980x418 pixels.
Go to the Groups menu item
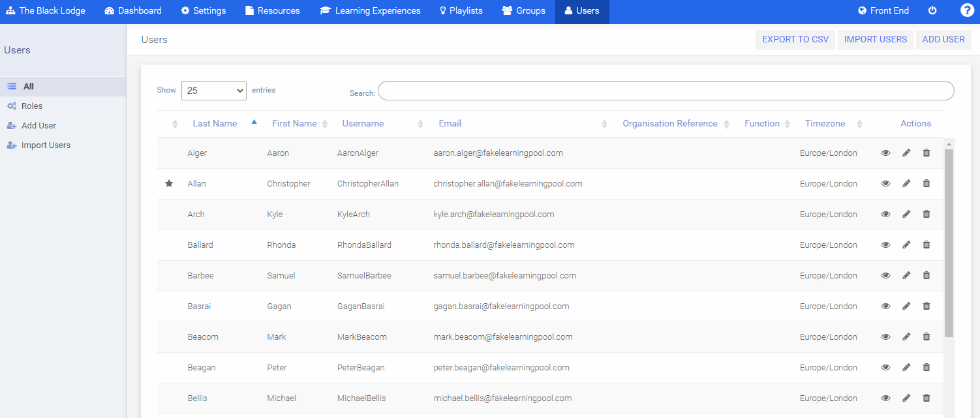(x=523, y=11)
